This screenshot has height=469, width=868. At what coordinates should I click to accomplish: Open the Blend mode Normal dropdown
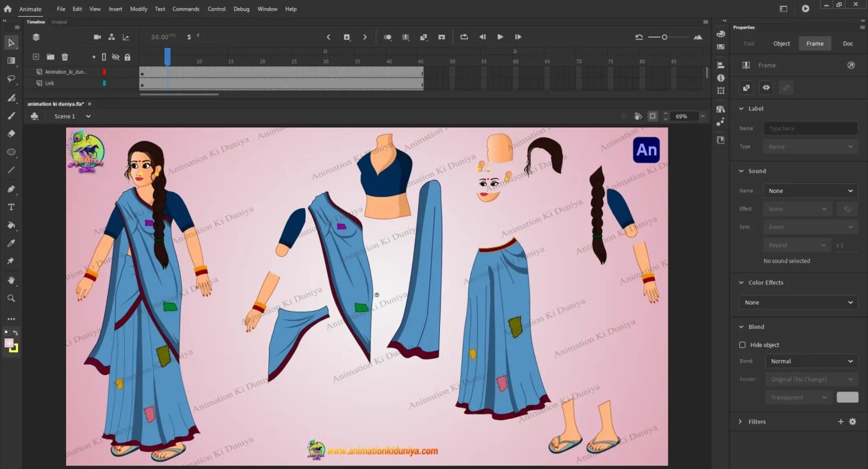pyautogui.click(x=811, y=361)
